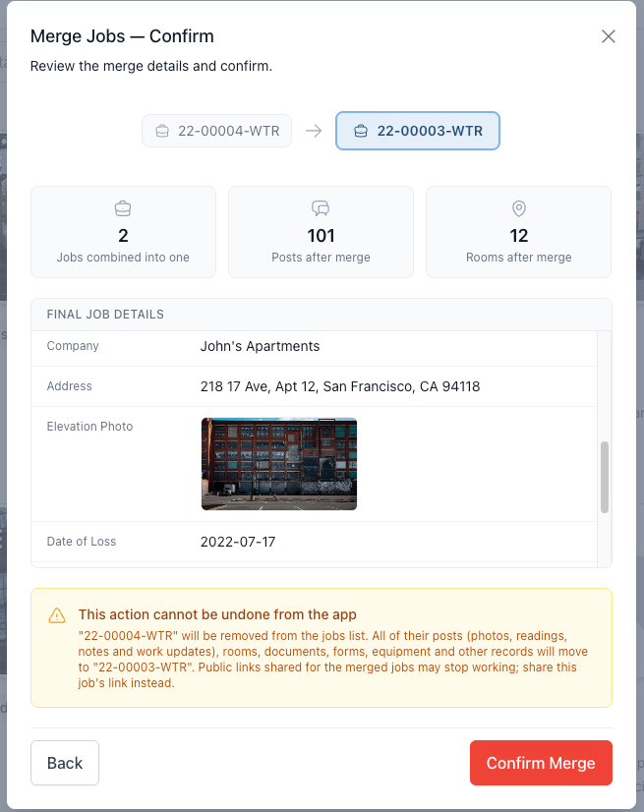Click the Final Job Details scrollbar thumb
This screenshot has height=812, width=644.
(604, 477)
